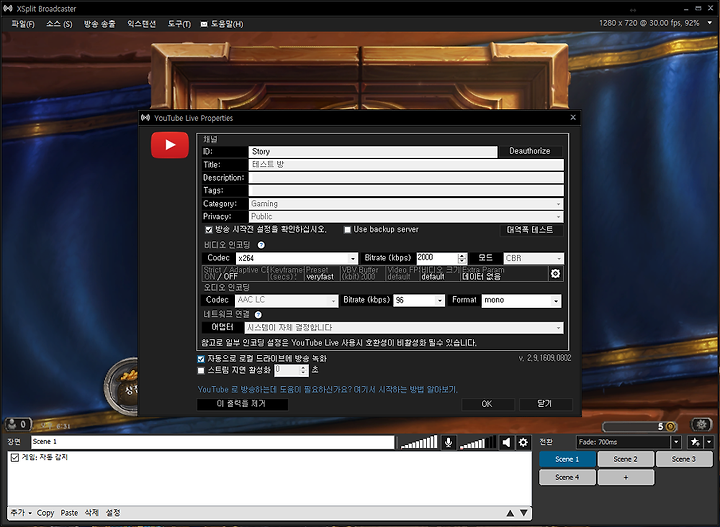
Task: Open the 도구(T) menu
Action: click(179, 24)
